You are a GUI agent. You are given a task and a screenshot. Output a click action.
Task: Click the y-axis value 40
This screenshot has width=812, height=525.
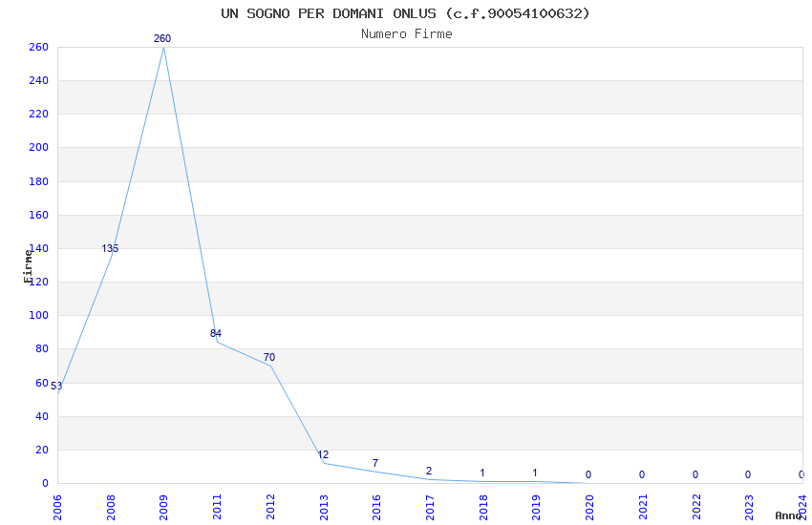point(42,416)
